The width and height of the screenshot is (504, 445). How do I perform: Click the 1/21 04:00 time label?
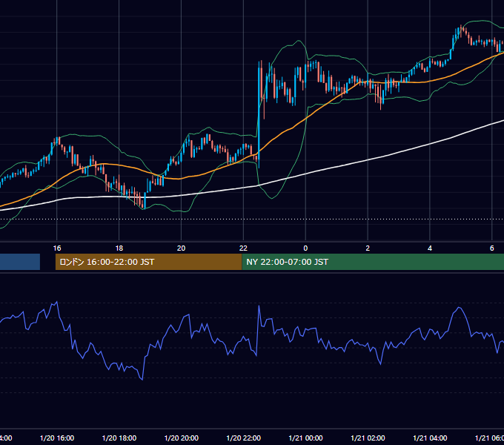click(x=430, y=438)
